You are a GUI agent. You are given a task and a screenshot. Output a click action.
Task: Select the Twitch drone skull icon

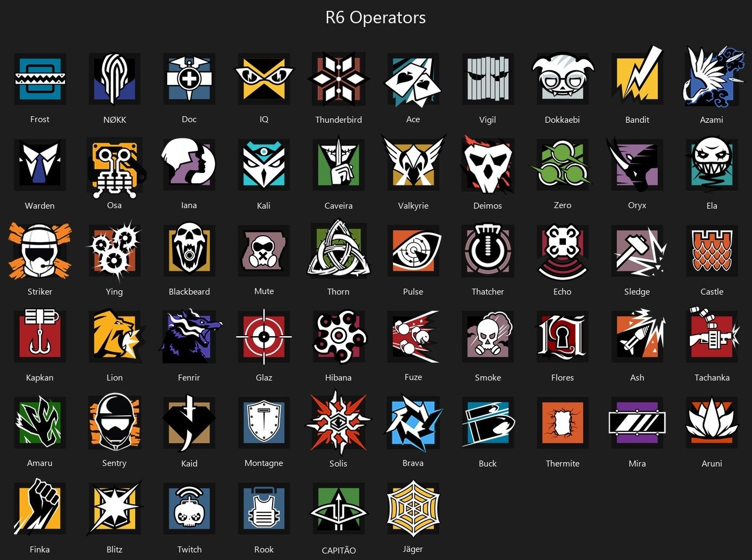click(x=189, y=509)
